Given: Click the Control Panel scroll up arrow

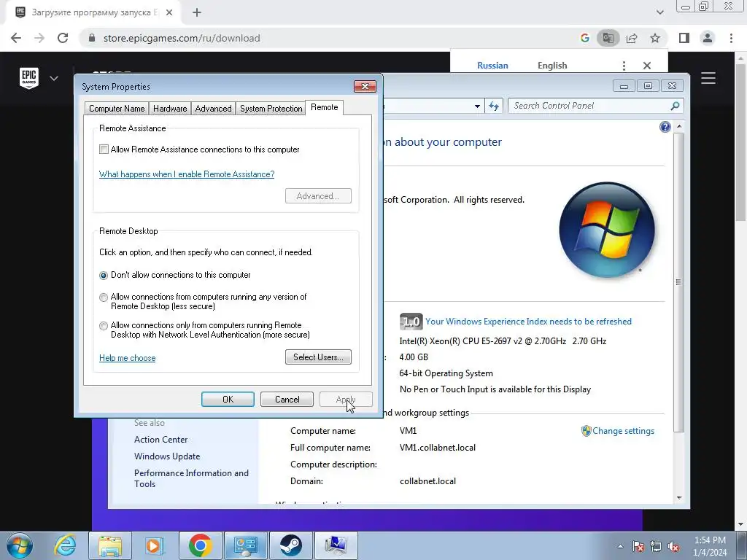Looking at the screenshot, I should pyautogui.click(x=679, y=127).
